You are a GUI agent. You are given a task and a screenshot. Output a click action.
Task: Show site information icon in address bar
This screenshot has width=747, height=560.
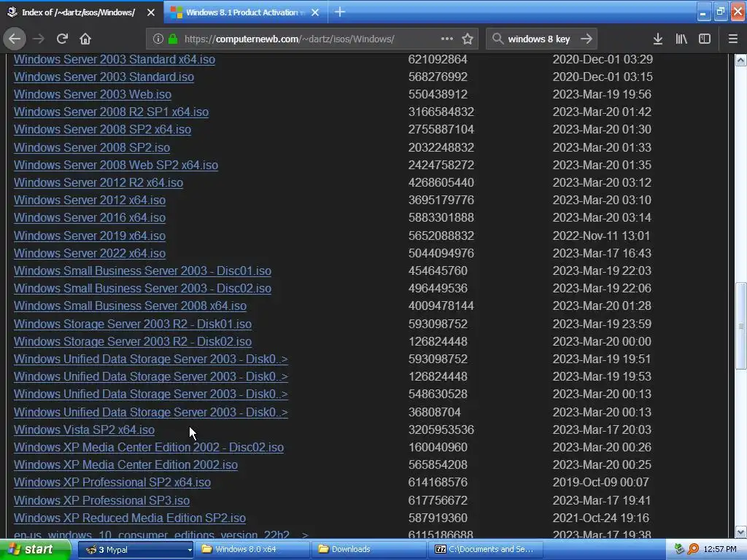click(158, 39)
